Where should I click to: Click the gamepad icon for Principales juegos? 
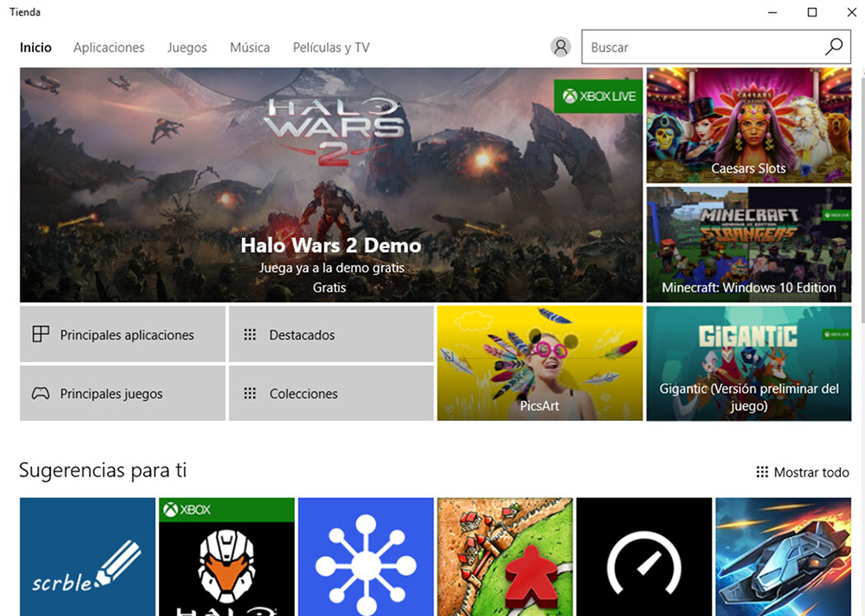point(40,393)
